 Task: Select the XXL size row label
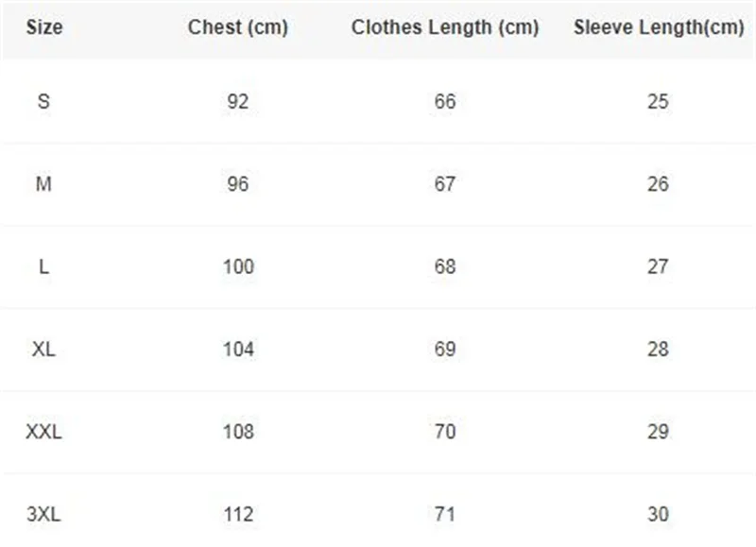point(43,432)
